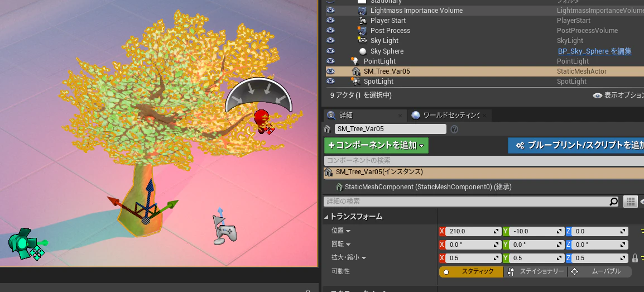Open the BP_Sky_Sphere を編集 link
The image size is (644, 292).
click(x=595, y=51)
